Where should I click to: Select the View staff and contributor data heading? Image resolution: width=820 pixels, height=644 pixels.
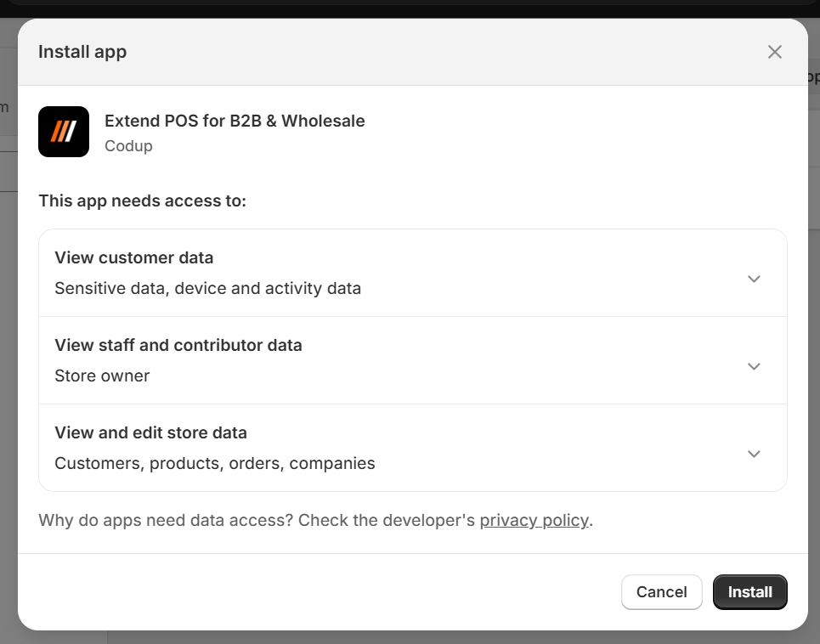point(178,345)
